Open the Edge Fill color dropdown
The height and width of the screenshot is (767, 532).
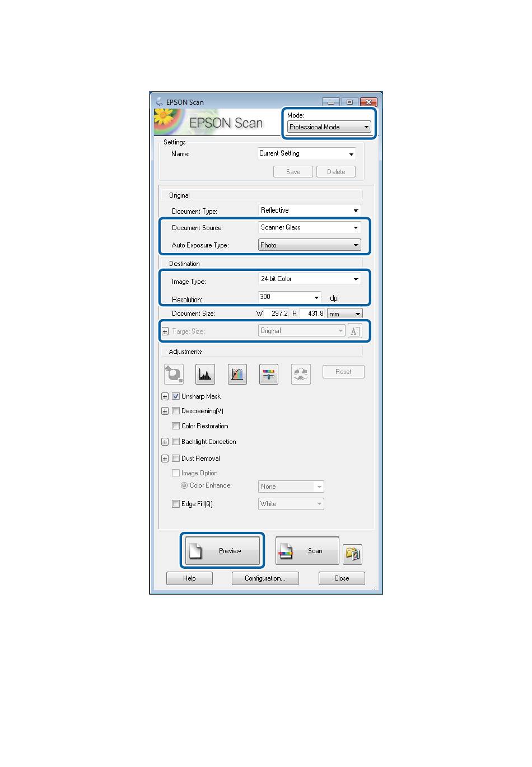point(291,504)
